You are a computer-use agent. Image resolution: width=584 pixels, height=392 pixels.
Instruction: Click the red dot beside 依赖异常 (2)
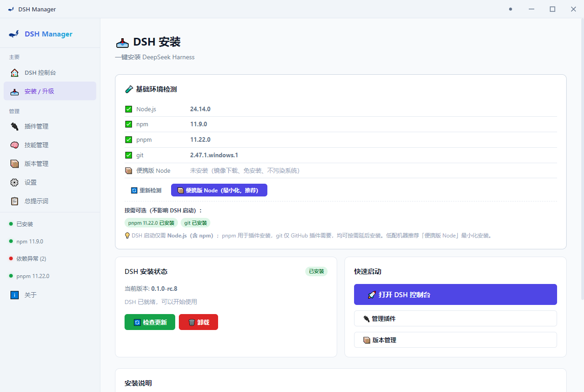click(11, 258)
